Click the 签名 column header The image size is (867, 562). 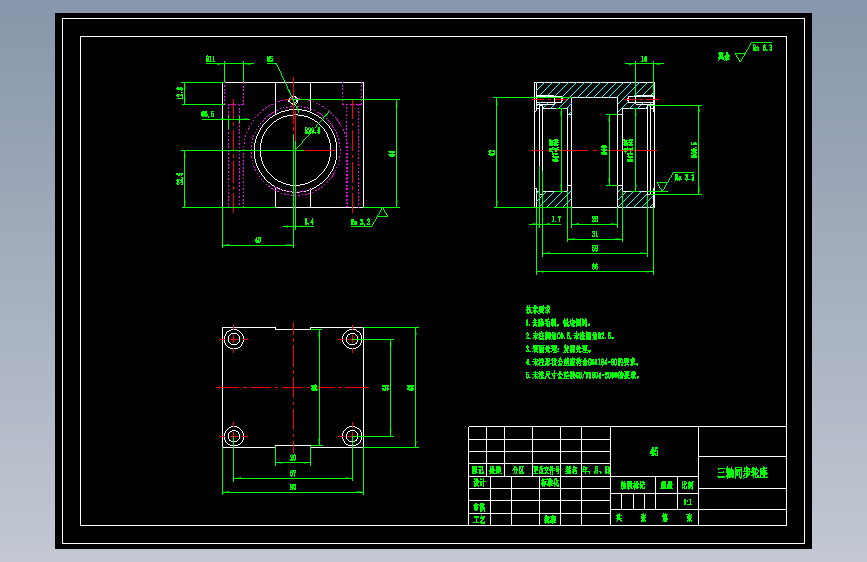(571, 470)
